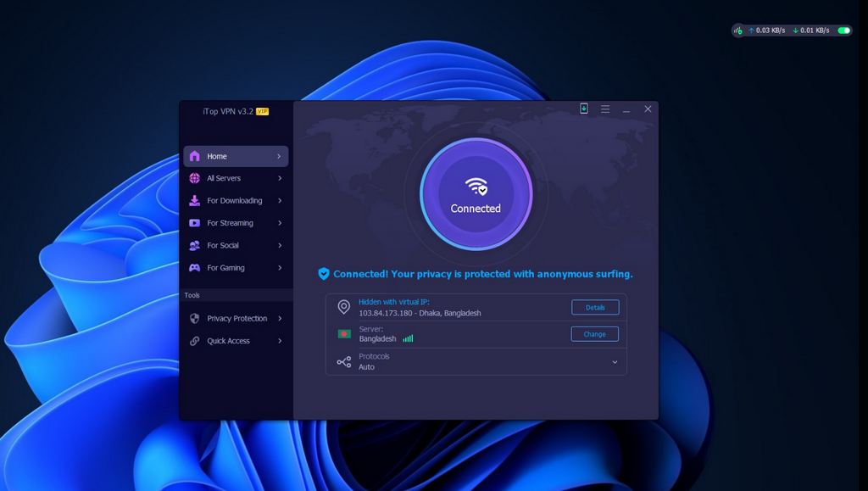Viewport: 868px width, 491px height.
Task: Select the Home menu item
Action: tap(236, 156)
